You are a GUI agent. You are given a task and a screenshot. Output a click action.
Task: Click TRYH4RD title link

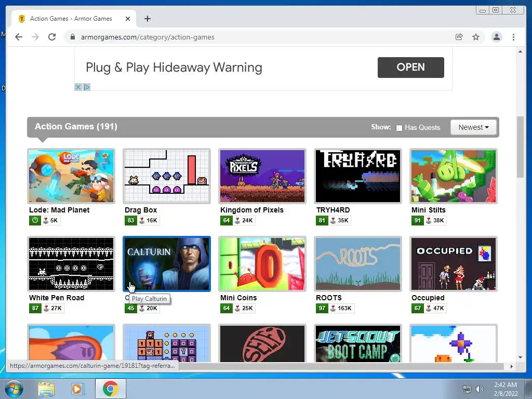[x=333, y=210]
